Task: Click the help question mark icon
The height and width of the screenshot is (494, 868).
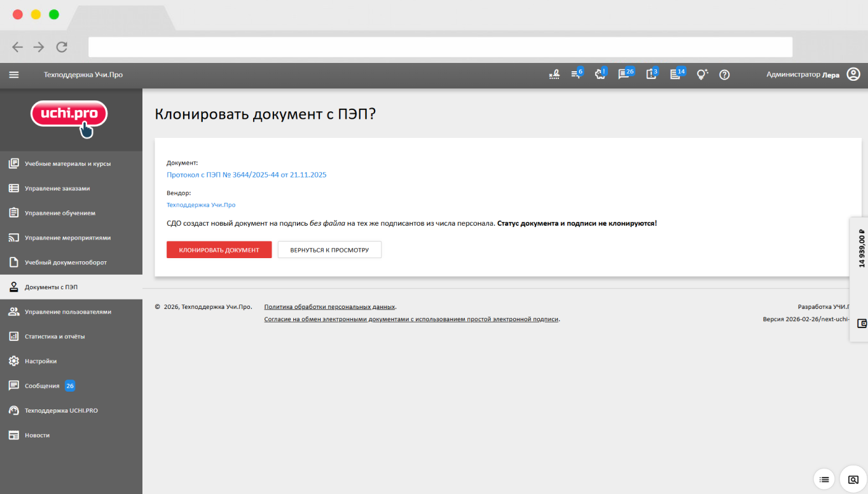Action: pyautogui.click(x=724, y=74)
